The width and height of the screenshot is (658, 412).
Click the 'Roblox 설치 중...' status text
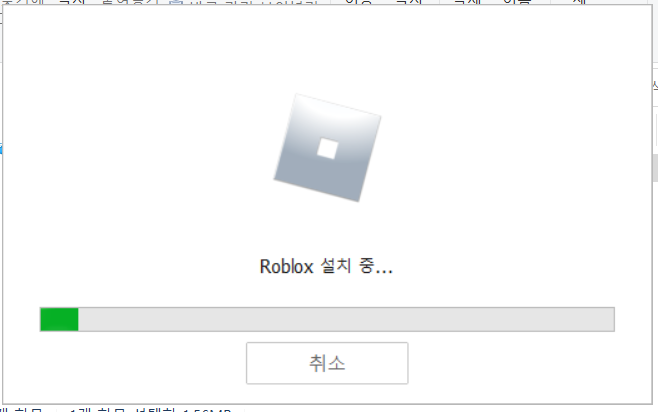click(x=326, y=266)
